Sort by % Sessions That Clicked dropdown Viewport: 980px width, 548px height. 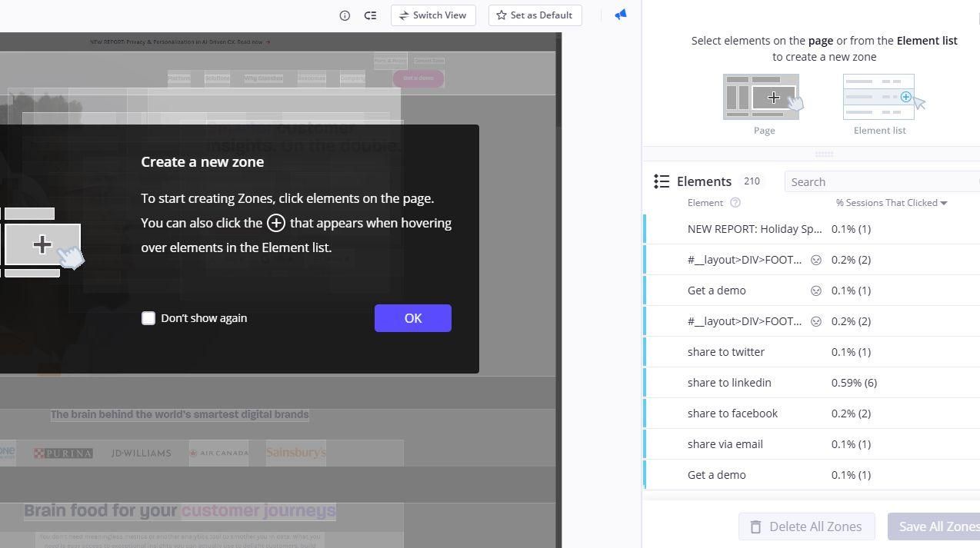point(891,203)
